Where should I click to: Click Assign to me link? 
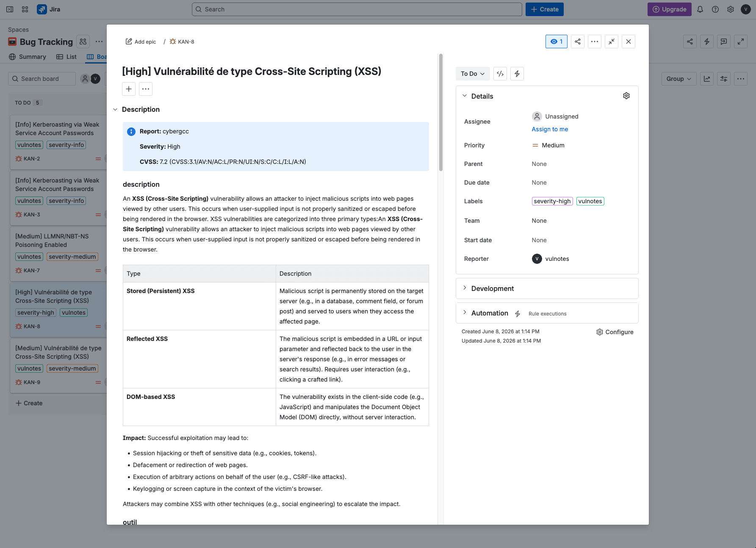pyautogui.click(x=550, y=129)
